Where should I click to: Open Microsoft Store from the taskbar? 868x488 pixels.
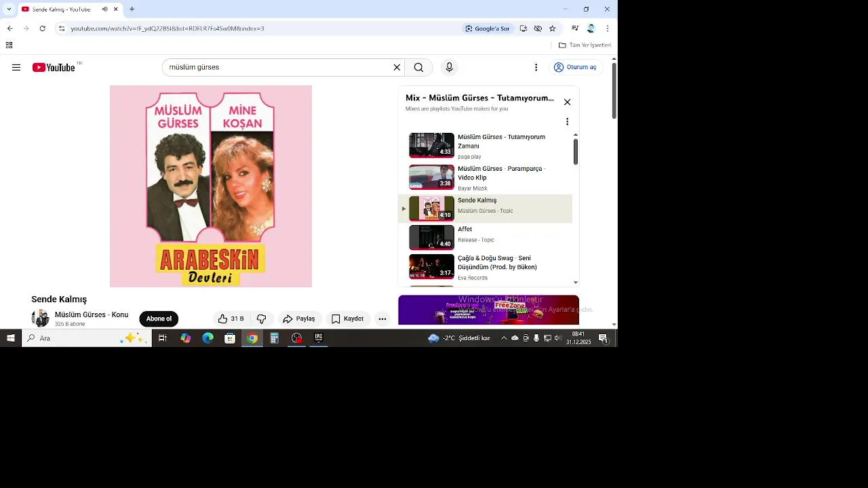[230, 338]
